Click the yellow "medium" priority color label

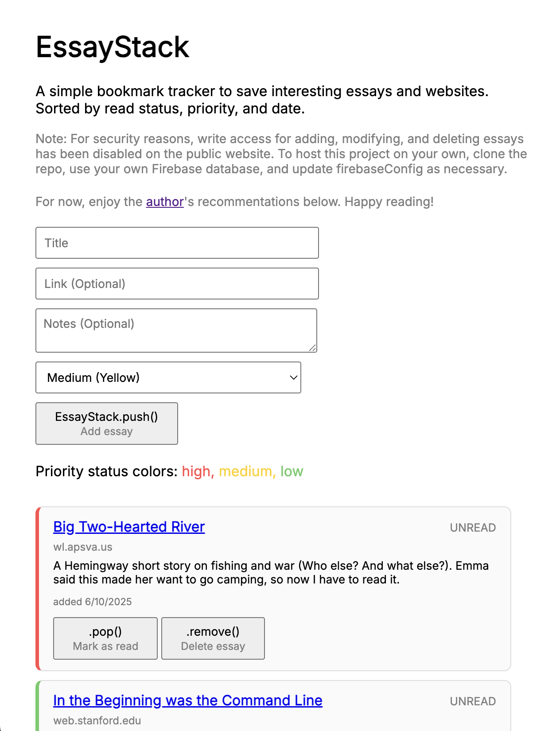click(247, 471)
